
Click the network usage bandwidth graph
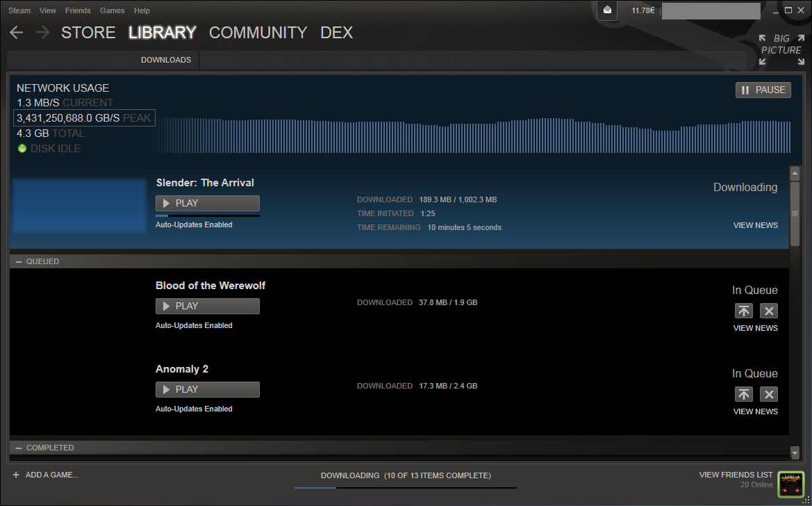[x=471, y=136]
